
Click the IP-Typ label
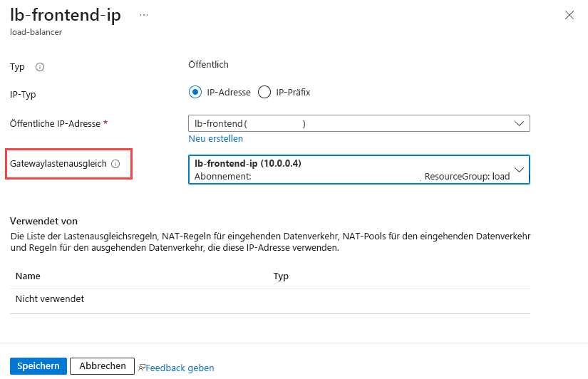tap(23, 95)
